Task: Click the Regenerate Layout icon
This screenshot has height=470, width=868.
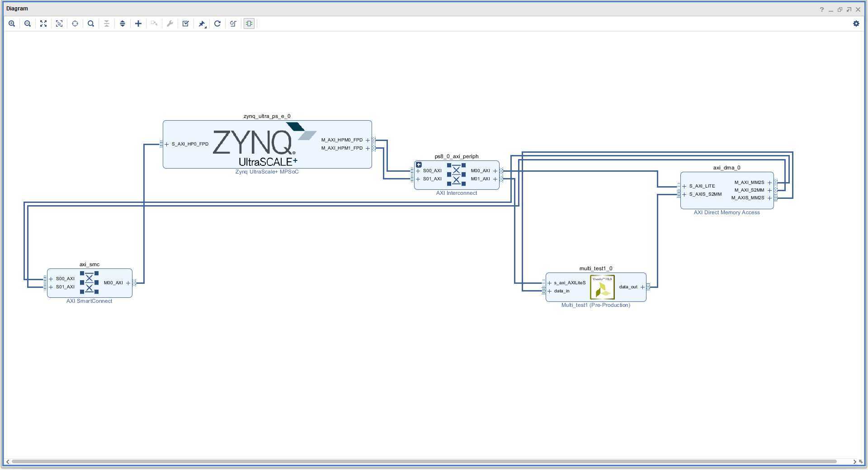Action: pos(217,23)
